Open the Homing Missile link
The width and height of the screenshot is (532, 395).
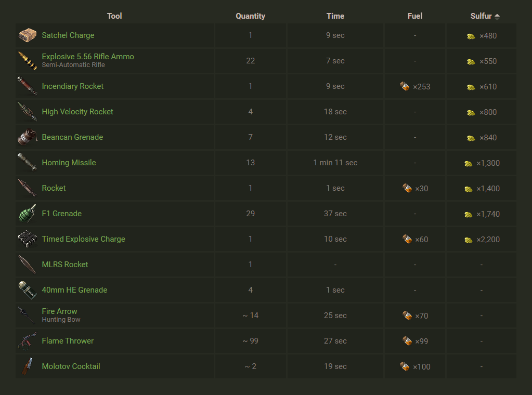point(69,163)
